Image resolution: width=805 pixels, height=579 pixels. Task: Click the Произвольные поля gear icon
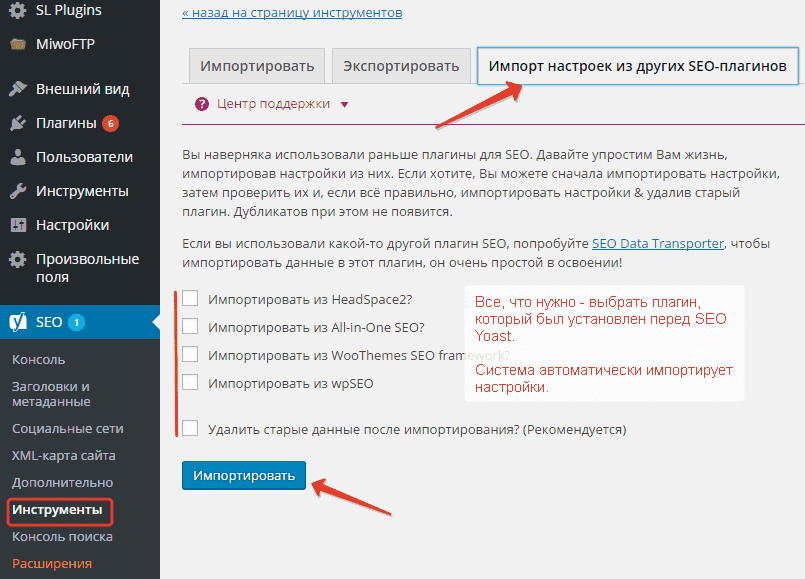(x=18, y=259)
